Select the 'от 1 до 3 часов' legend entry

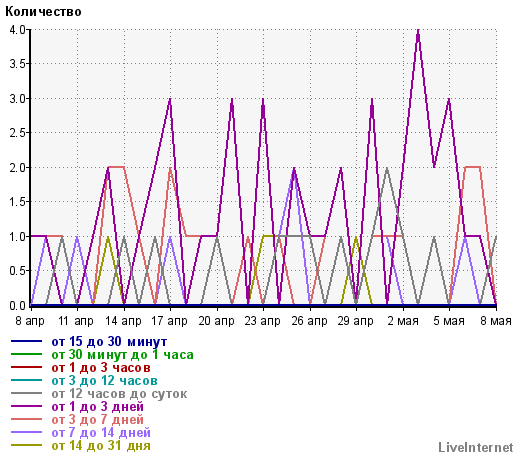pyautogui.click(x=101, y=368)
